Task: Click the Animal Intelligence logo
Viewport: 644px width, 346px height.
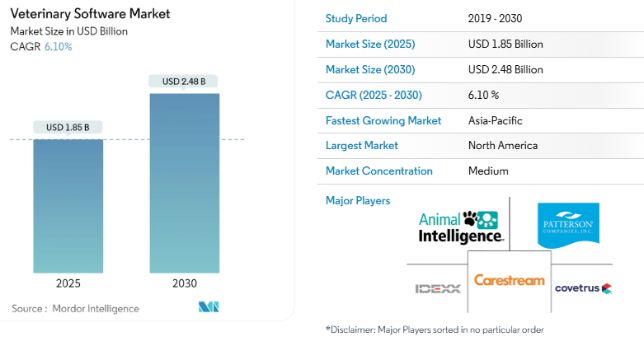Action: 461,226
